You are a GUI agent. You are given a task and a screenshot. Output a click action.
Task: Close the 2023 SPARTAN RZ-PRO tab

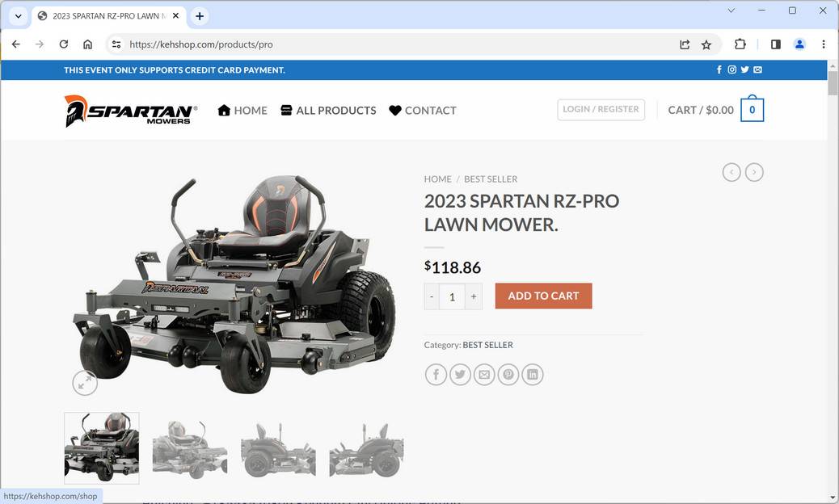click(x=175, y=16)
